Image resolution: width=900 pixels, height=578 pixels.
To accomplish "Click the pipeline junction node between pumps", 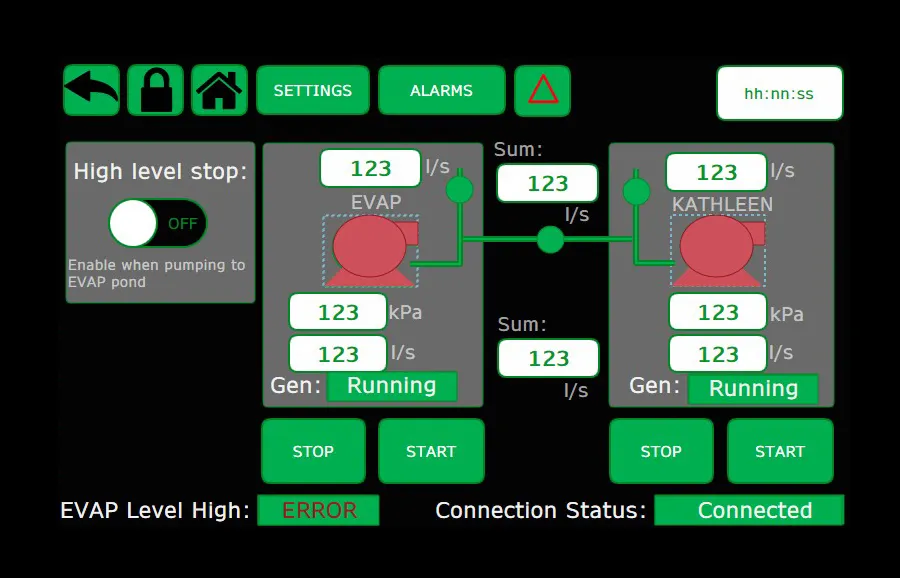I will (x=549, y=240).
